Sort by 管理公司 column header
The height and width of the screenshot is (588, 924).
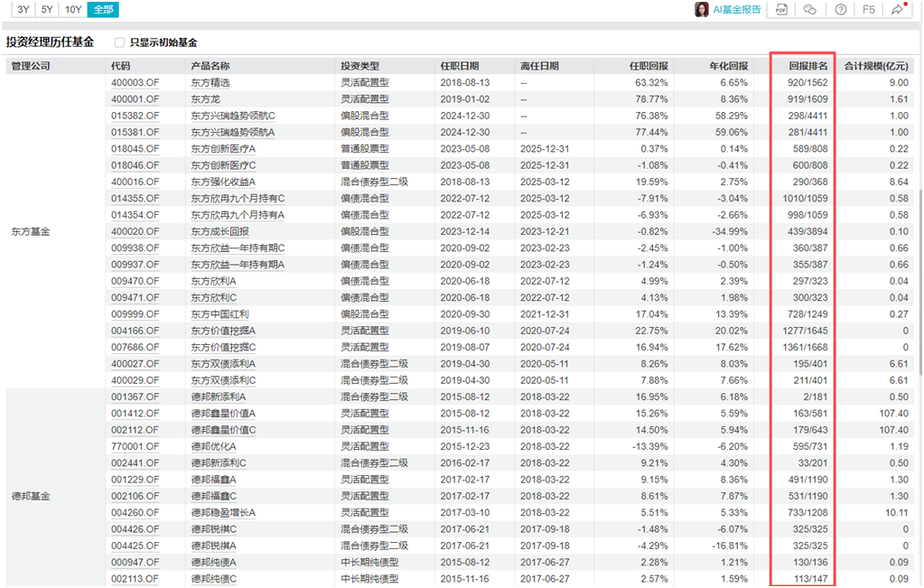(31, 66)
